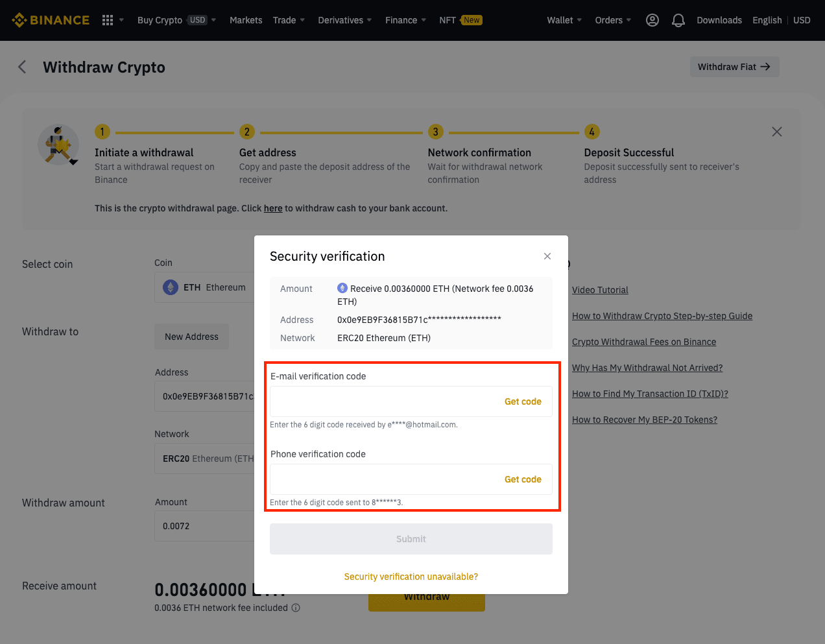The width and height of the screenshot is (825, 644).
Task: Expand the Trade dropdown menu
Action: click(289, 20)
